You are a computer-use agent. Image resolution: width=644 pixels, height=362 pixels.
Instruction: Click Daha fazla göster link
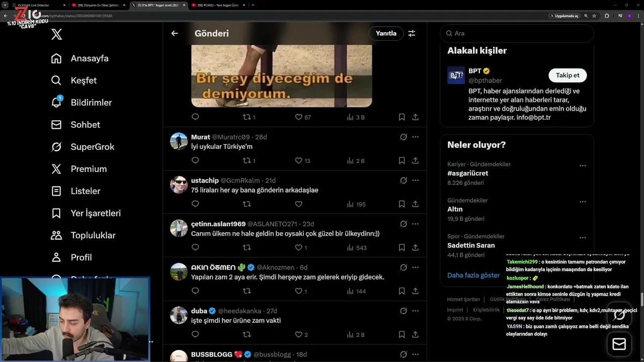tap(473, 276)
